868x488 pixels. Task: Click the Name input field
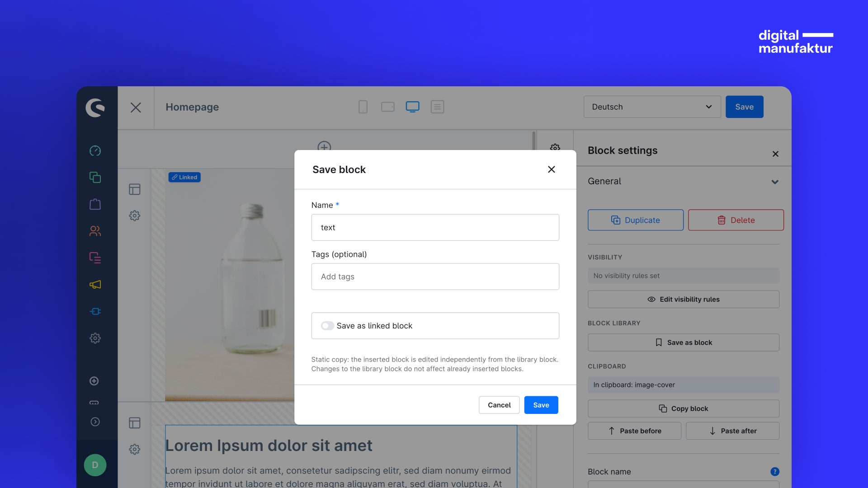[x=435, y=227]
